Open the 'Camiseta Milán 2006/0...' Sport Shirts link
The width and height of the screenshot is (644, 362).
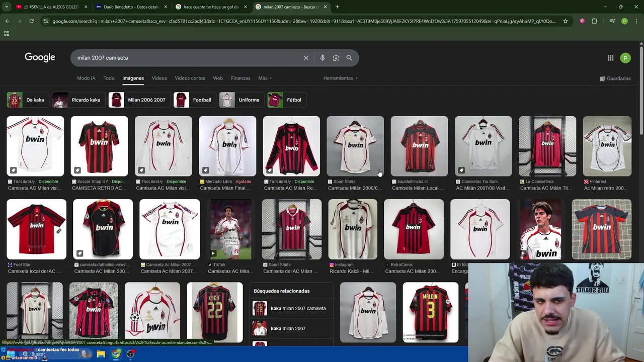click(x=355, y=188)
